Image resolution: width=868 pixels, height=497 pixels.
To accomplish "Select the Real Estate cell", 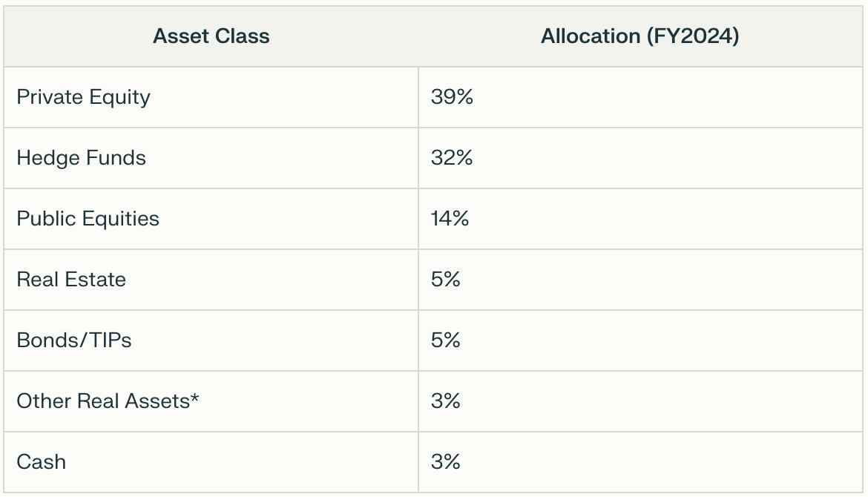I will pos(71,280).
